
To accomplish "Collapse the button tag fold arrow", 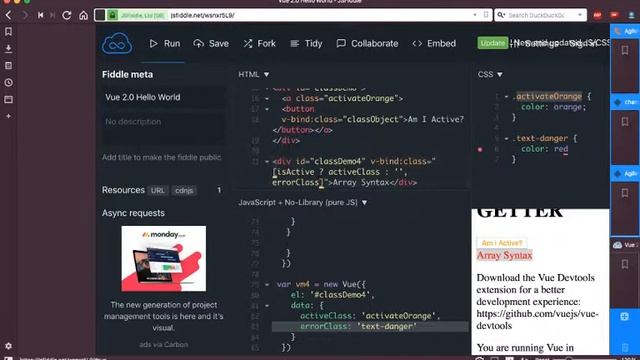I will point(267,109).
